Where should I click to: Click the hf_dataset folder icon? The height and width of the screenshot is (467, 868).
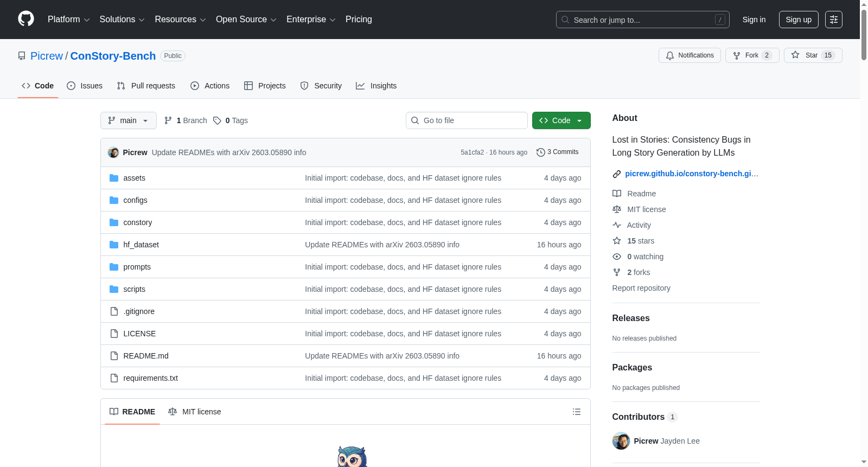(x=114, y=245)
